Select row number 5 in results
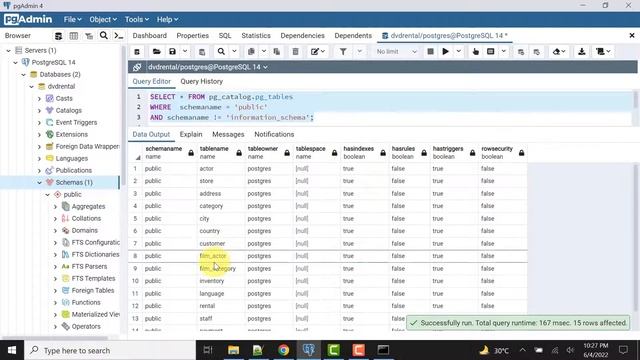Image resolution: width=640 pixels, height=360 pixels. (x=135, y=218)
